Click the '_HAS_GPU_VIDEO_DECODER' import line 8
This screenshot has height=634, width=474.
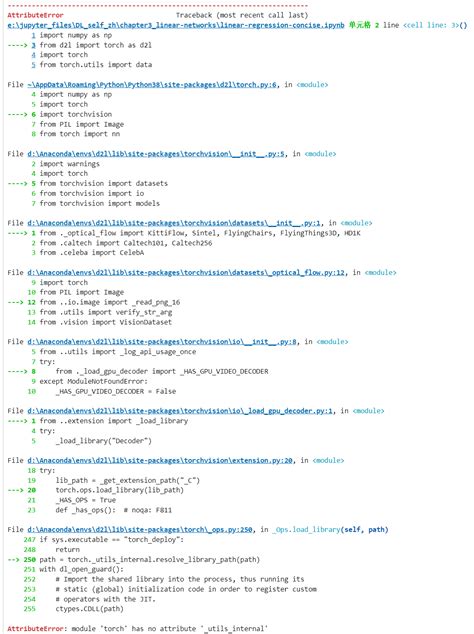(162, 371)
